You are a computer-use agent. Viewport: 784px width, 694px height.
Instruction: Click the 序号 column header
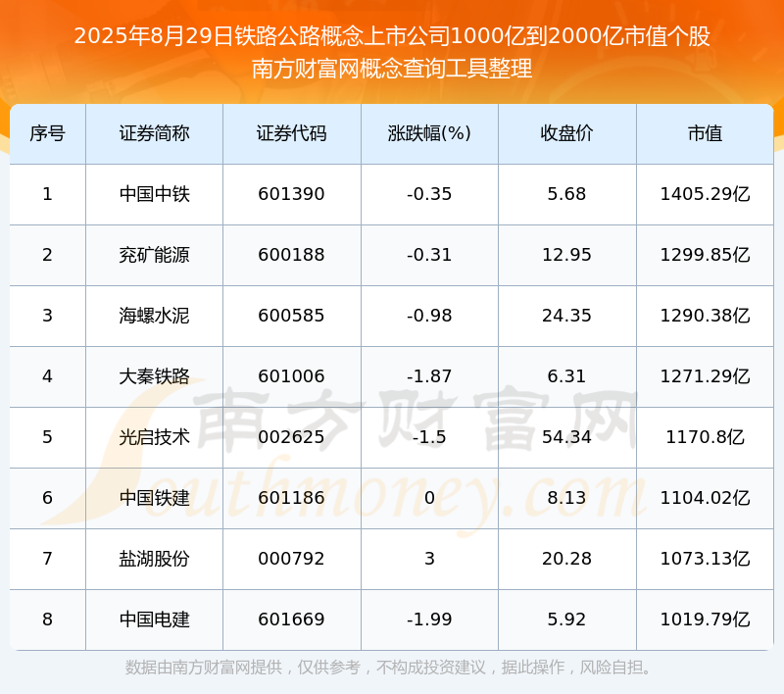(47, 133)
